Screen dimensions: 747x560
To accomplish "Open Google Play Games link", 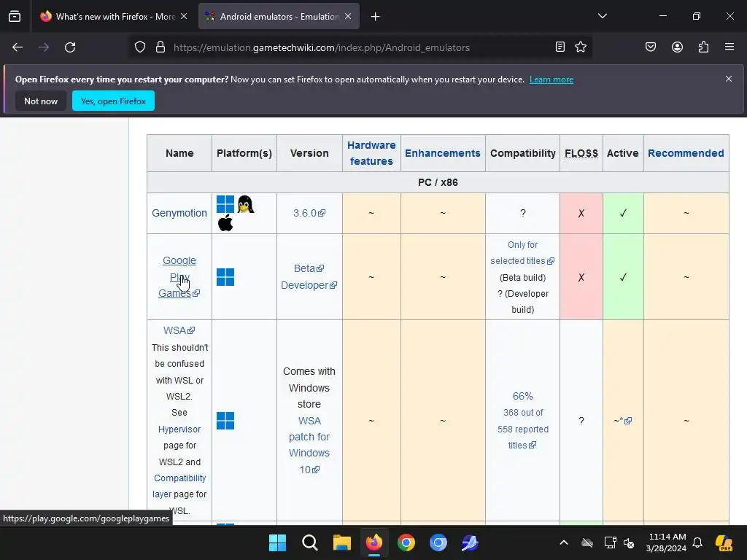I will coord(179,276).
